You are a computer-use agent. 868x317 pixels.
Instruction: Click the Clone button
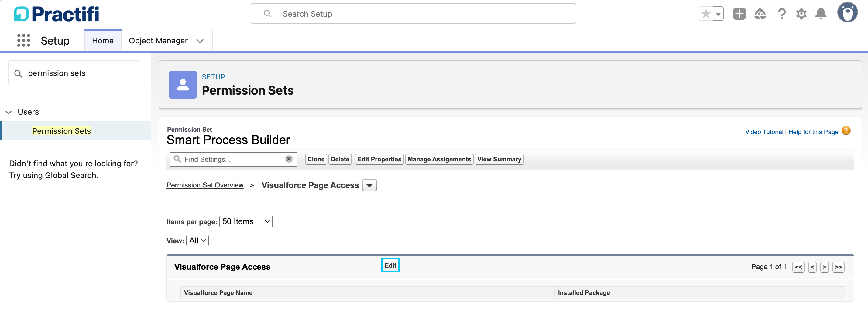coord(316,159)
